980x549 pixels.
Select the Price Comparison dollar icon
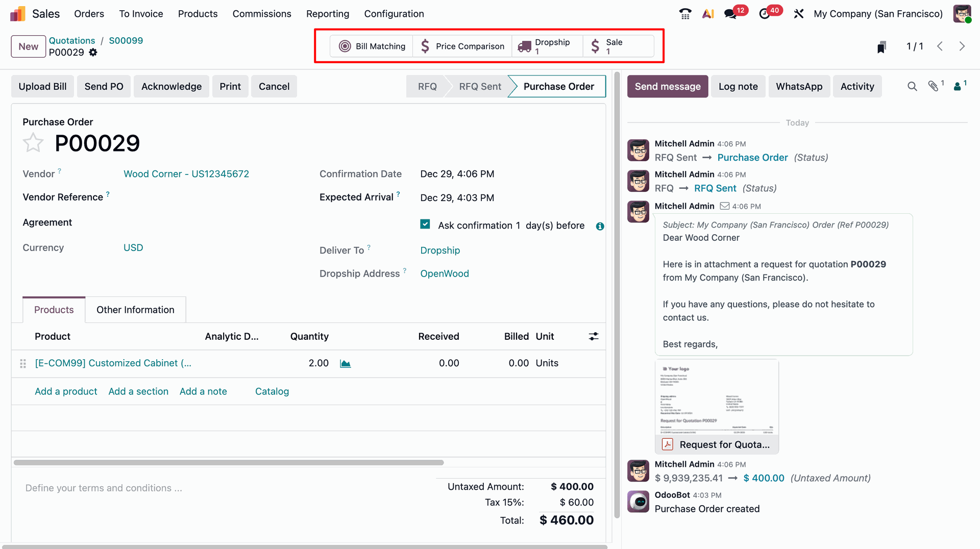click(x=425, y=46)
